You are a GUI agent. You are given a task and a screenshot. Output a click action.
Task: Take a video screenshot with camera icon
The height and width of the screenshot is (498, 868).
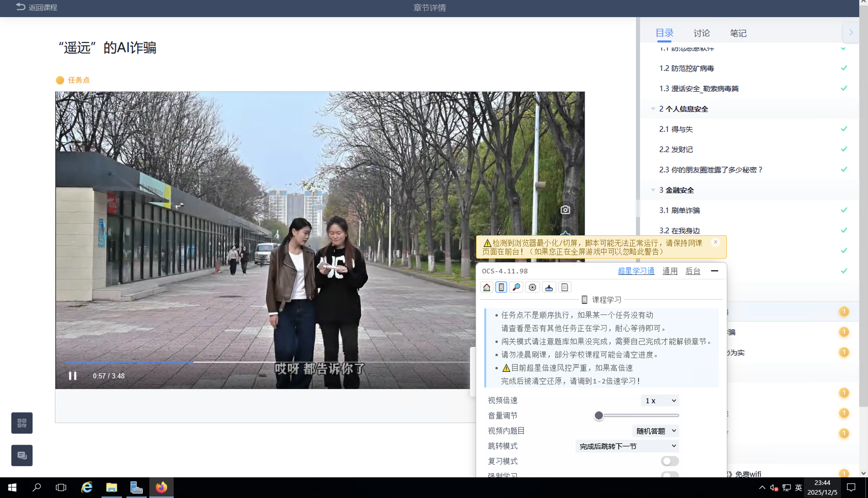565,210
